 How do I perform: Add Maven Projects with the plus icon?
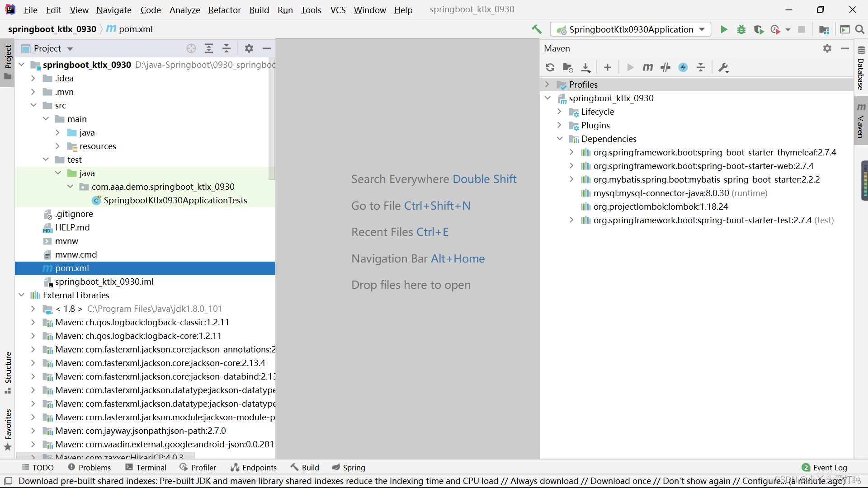pyautogui.click(x=608, y=67)
